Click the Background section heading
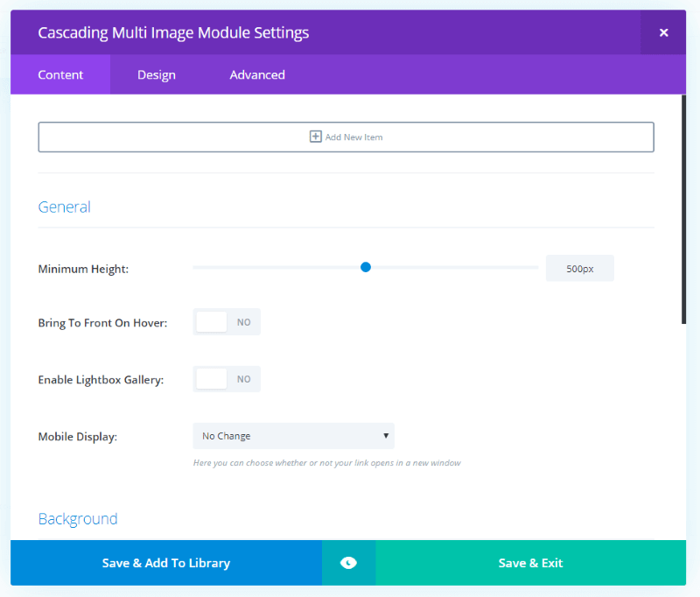This screenshot has width=700, height=597. click(78, 519)
